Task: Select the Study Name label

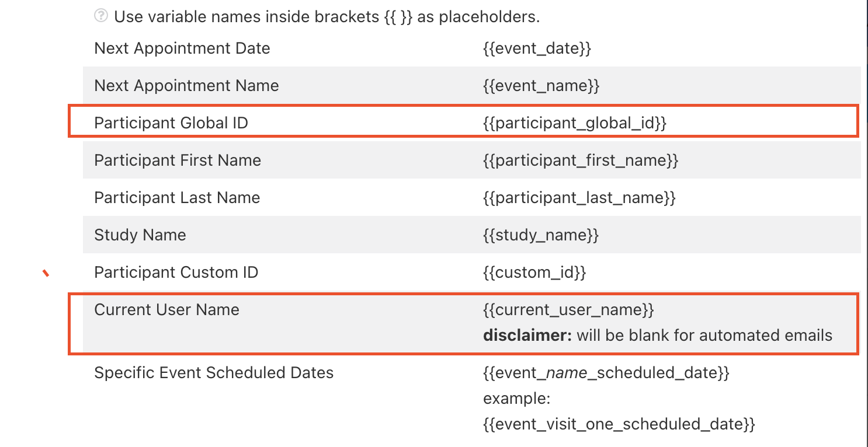Action: click(x=140, y=235)
